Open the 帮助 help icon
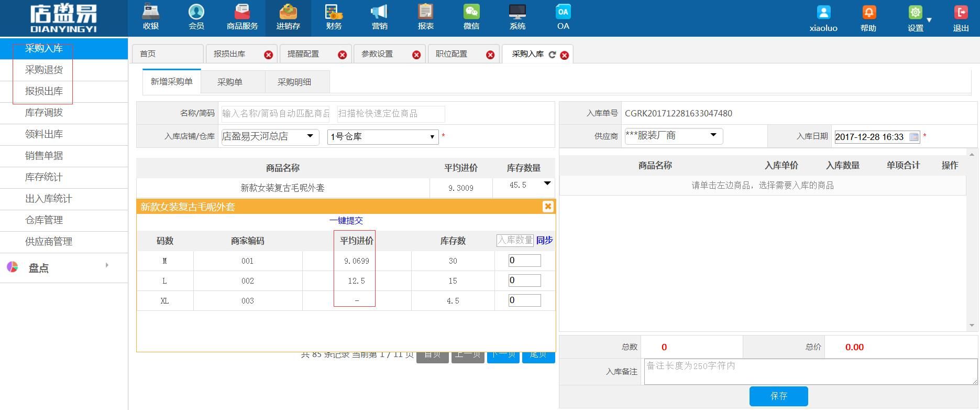Screen dimensions: 980x410 (x=868, y=13)
